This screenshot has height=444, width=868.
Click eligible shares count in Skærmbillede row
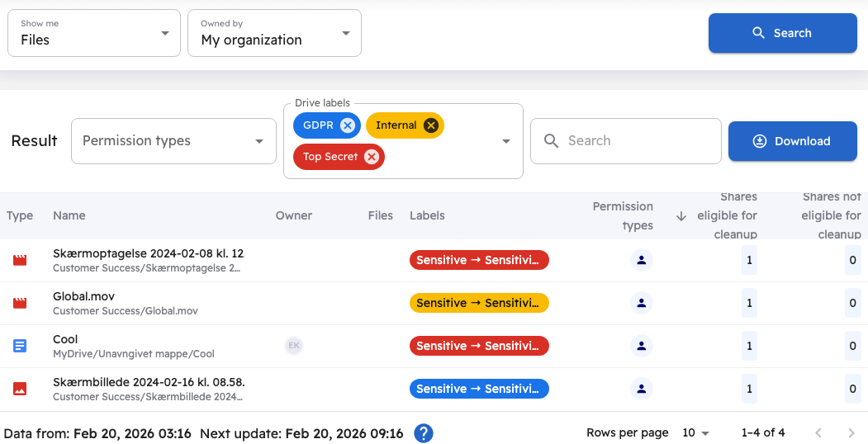click(x=750, y=390)
